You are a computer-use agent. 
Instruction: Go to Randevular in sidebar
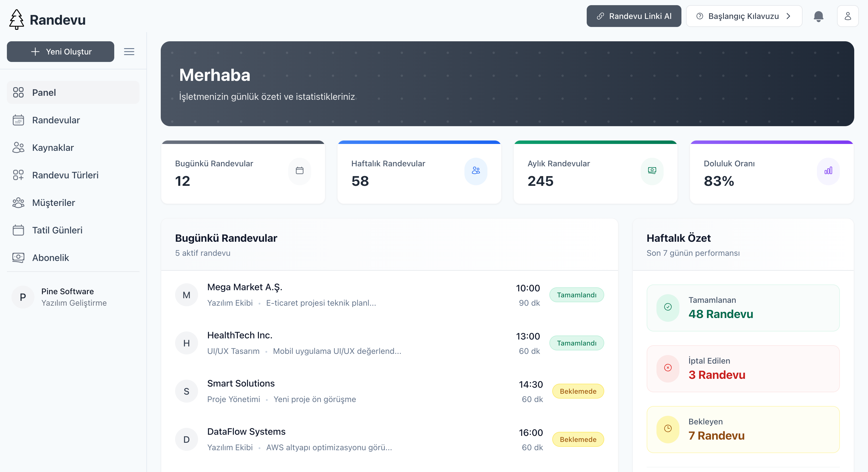pyautogui.click(x=56, y=120)
